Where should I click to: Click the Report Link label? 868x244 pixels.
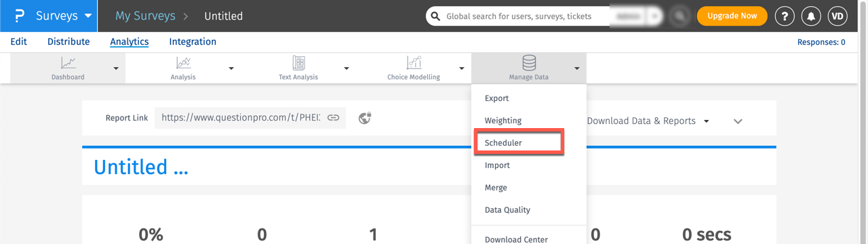click(x=127, y=118)
